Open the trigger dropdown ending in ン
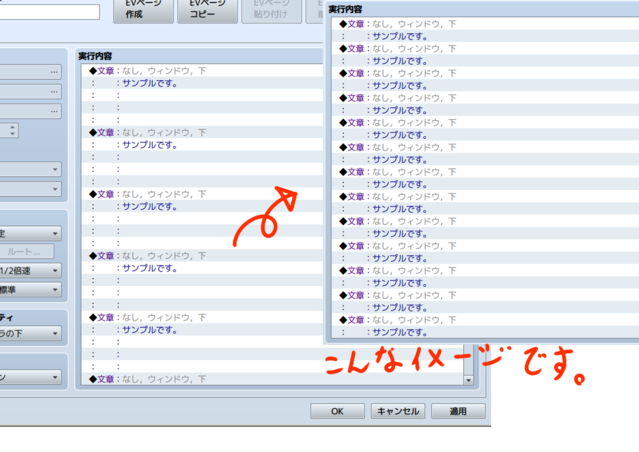Viewport: 639px width, 452px height. (31, 377)
